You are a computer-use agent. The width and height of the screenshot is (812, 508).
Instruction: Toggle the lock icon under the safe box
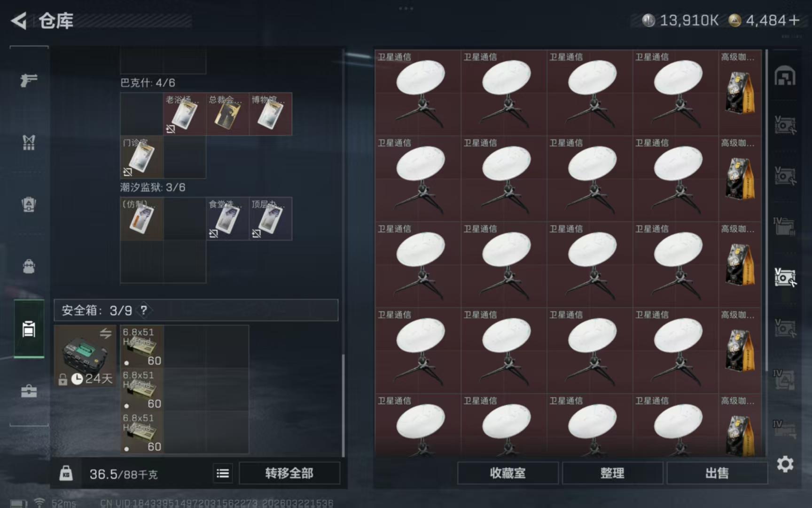(x=62, y=379)
